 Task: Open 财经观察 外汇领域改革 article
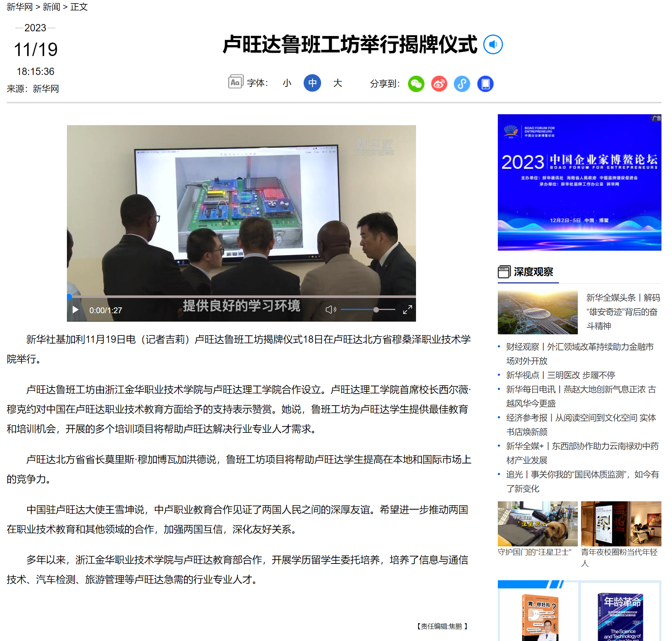point(580,354)
